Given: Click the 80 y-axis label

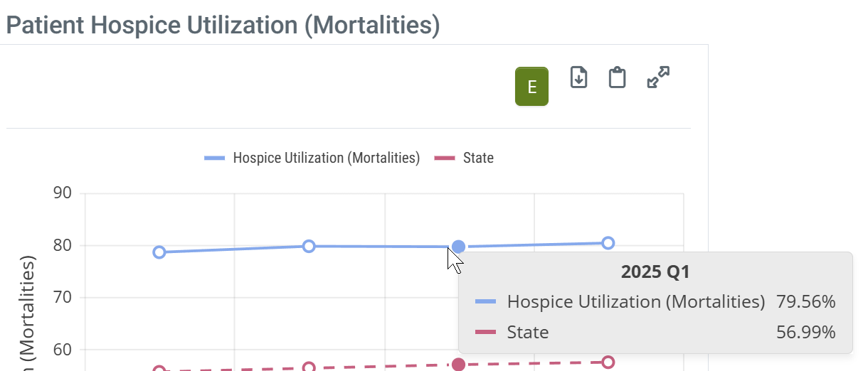Looking at the screenshot, I should (x=63, y=245).
